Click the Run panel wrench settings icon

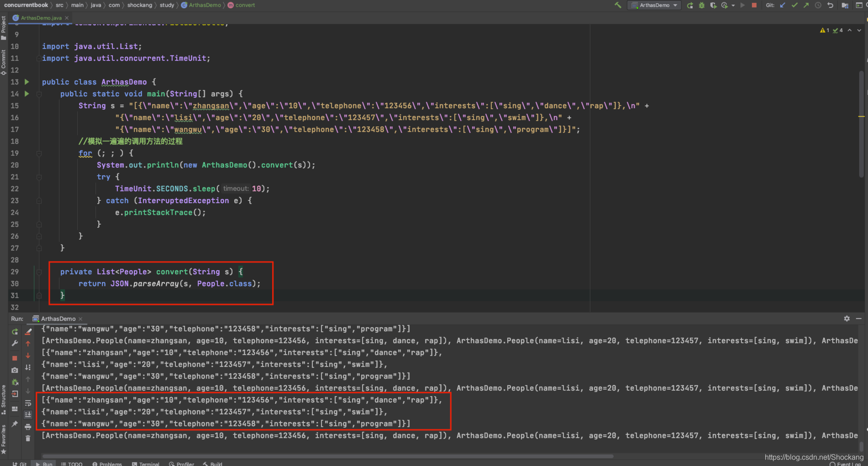[15, 344]
